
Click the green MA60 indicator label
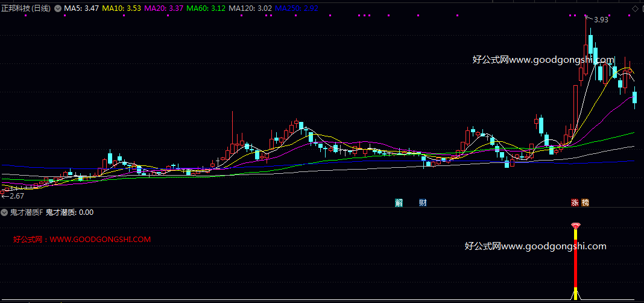(x=206, y=8)
